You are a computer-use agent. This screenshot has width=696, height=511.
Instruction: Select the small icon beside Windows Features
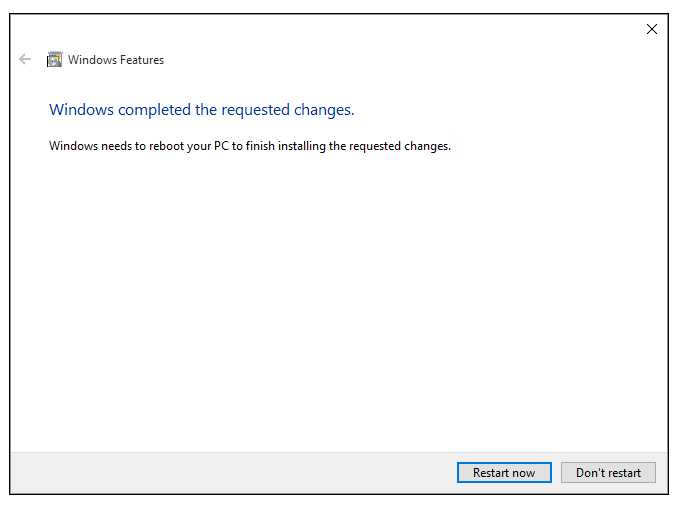tap(55, 59)
